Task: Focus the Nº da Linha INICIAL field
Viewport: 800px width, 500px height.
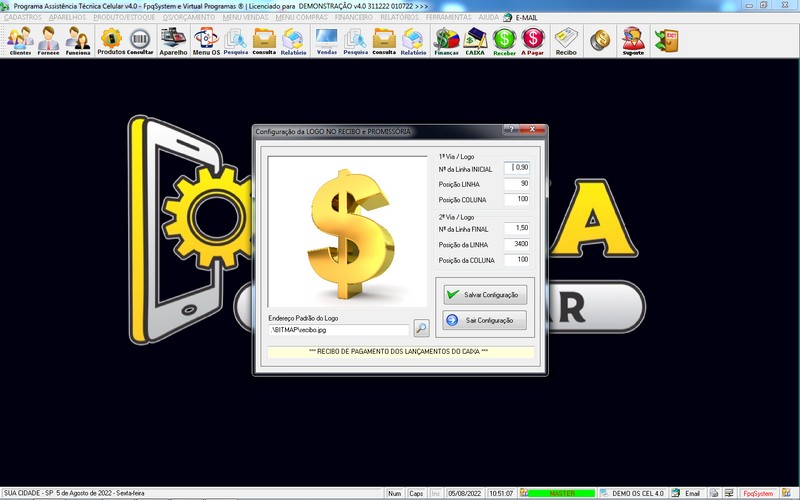Action: pyautogui.click(x=517, y=168)
